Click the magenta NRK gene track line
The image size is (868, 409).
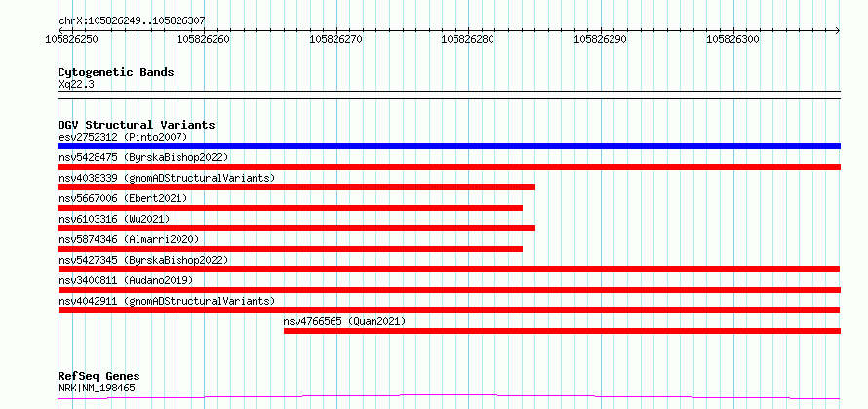coord(449,397)
